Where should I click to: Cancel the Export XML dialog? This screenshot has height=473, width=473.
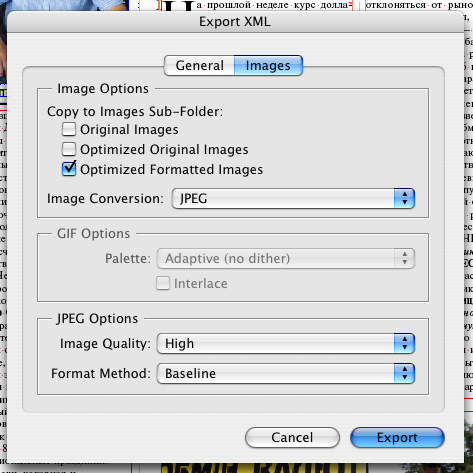[292, 437]
